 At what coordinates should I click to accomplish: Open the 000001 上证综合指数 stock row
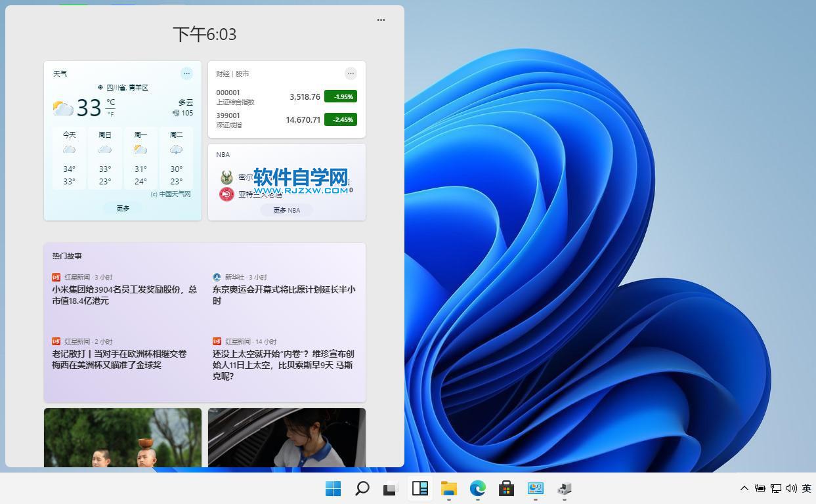286,97
